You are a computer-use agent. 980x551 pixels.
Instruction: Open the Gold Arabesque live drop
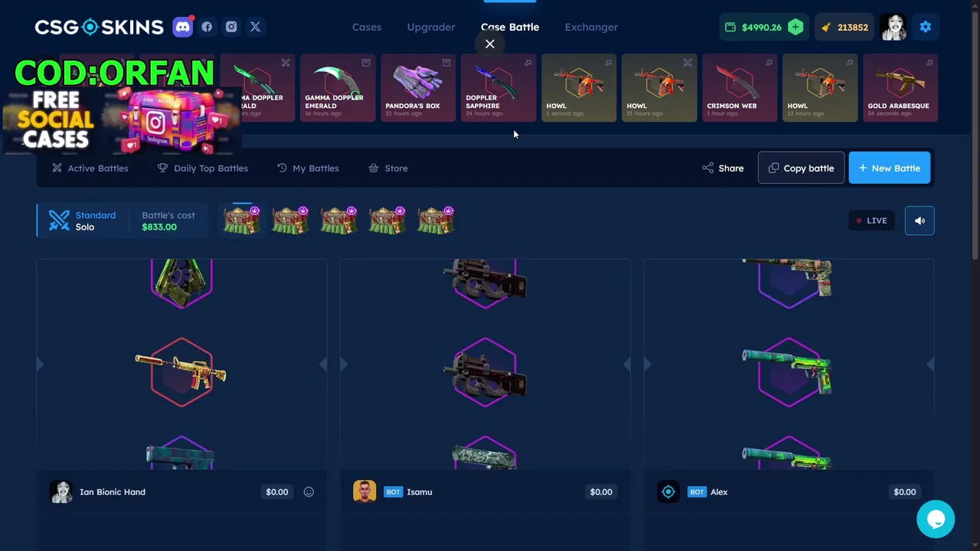[x=900, y=88]
